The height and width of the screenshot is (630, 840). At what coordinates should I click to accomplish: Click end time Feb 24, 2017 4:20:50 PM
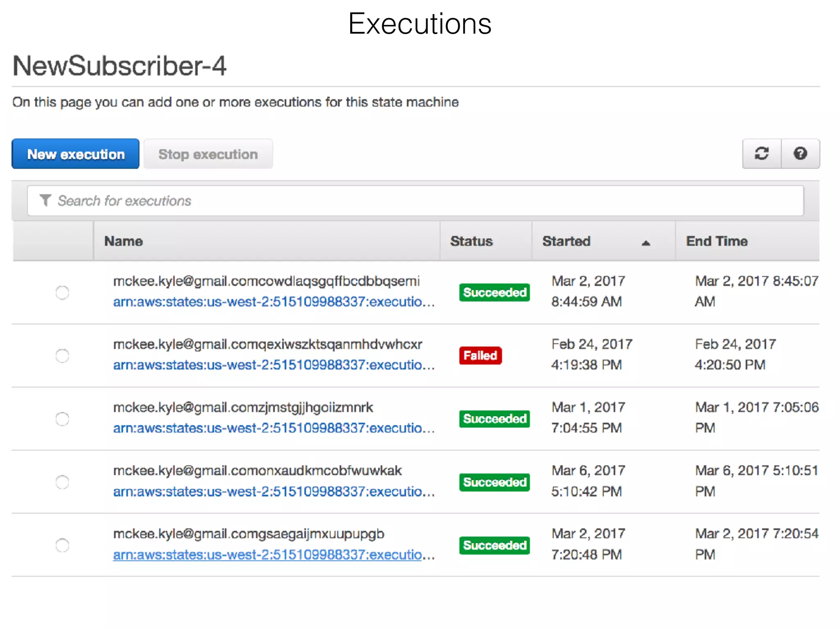pyautogui.click(x=735, y=354)
